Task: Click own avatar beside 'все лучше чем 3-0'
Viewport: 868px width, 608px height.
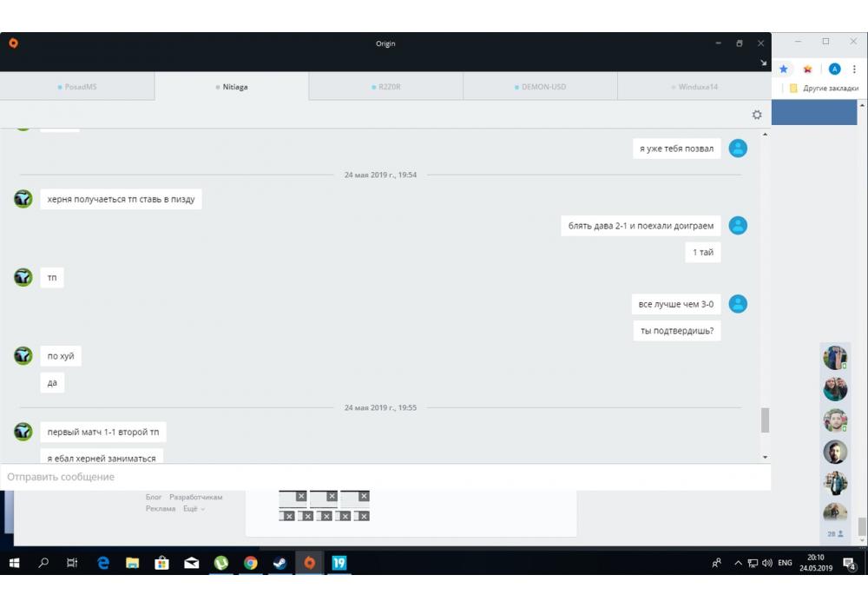Action: [x=738, y=303]
